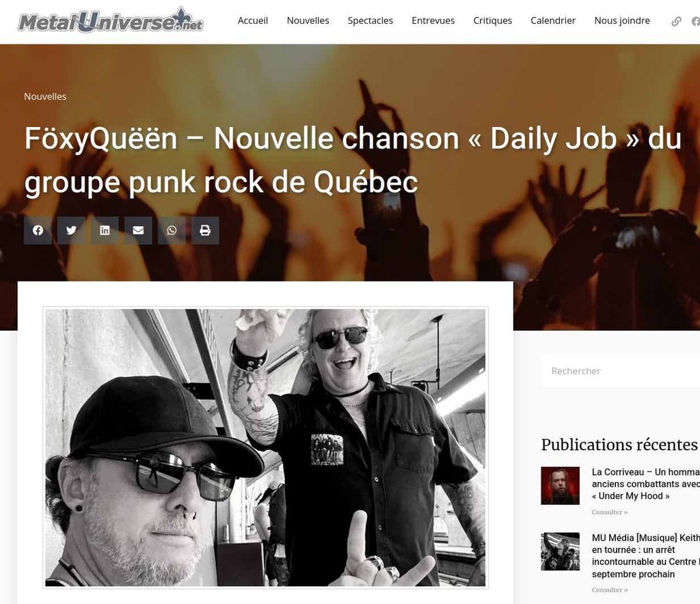The width and height of the screenshot is (700, 604).
Task: Open the FöxyQuëën band photo
Action: point(266,448)
